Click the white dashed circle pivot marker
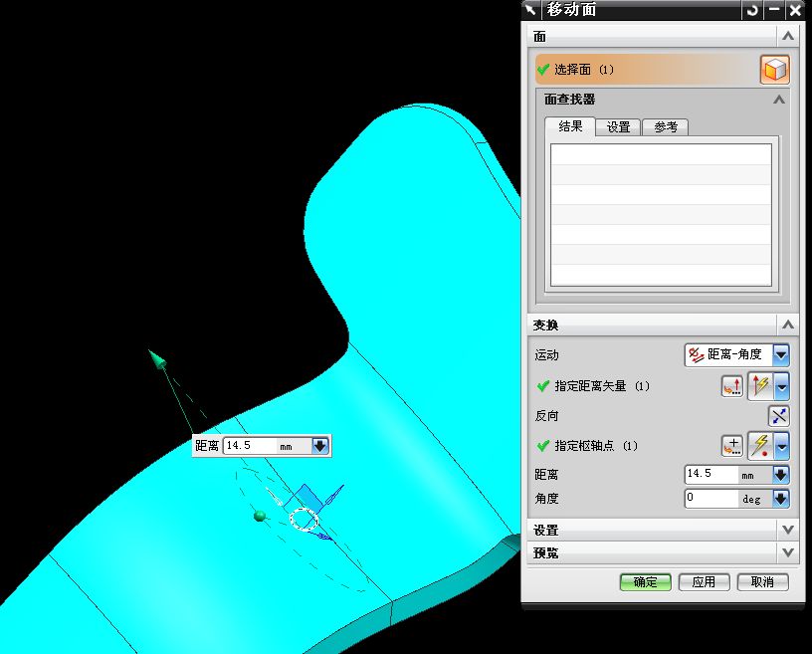812x654 pixels. tap(304, 520)
